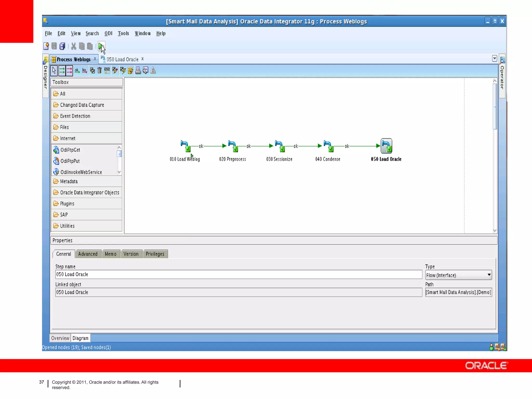Select the free choice arrow tool

coord(54,70)
